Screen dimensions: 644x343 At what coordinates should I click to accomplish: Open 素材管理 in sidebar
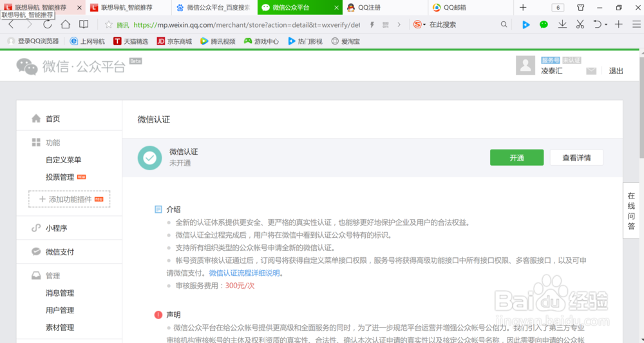coord(60,328)
